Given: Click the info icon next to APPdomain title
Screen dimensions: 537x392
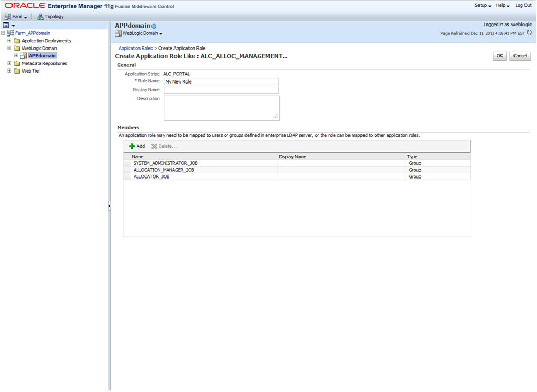Looking at the screenshot, I should click(153, 25).
